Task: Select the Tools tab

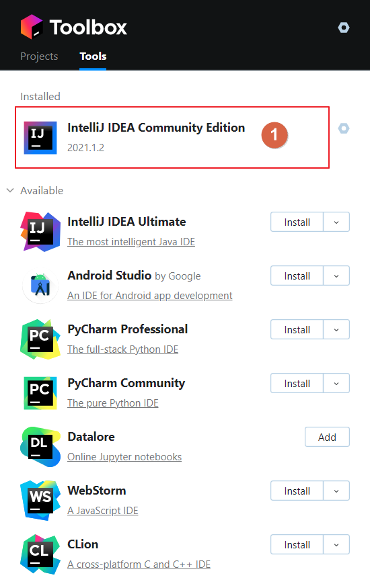Action: (x=93, y=56)
